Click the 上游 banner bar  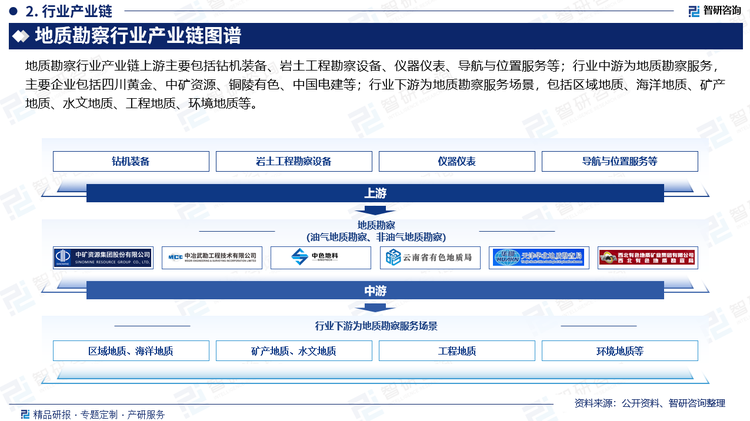coord(375,193)
